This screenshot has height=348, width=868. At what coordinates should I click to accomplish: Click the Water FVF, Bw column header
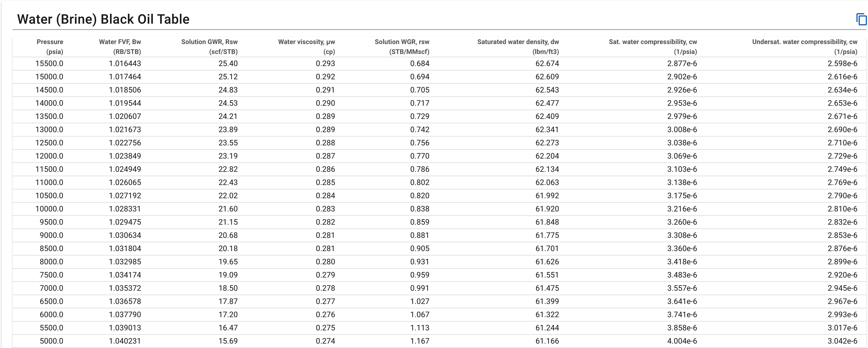(120, 47)
